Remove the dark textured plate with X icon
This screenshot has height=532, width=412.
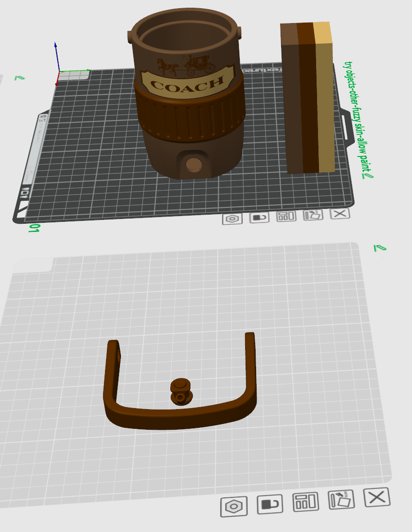click(x=340, y=213)
